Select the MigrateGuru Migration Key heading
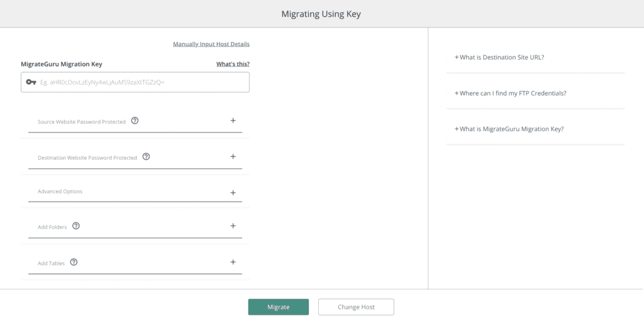The image size is (644, 333). tap(62, 64)
